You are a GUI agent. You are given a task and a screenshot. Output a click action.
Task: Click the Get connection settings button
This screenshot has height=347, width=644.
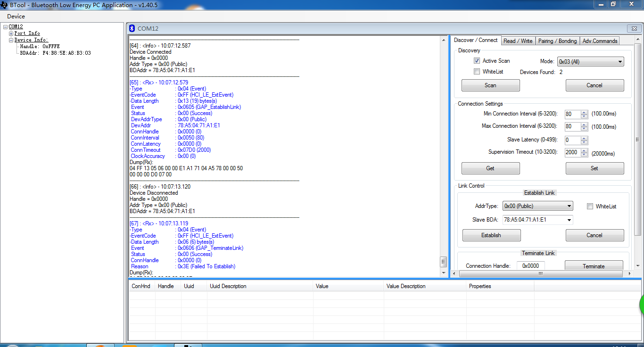[x=490, y=168]
